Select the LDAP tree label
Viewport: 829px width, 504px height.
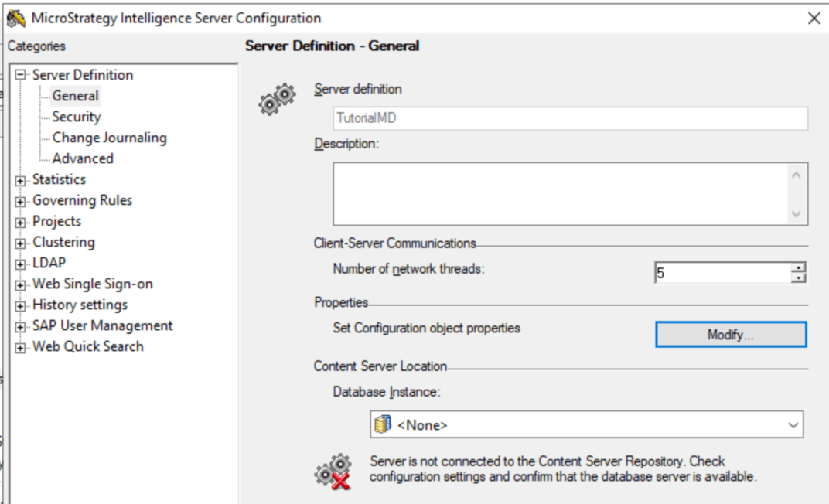(49, 263)
